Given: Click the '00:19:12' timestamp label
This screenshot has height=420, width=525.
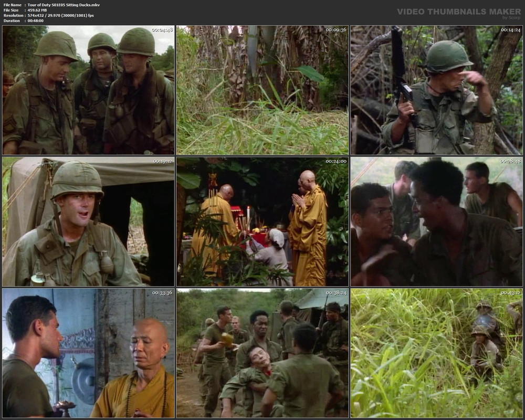Looking at the screenshot, I should tap(162, 161).
